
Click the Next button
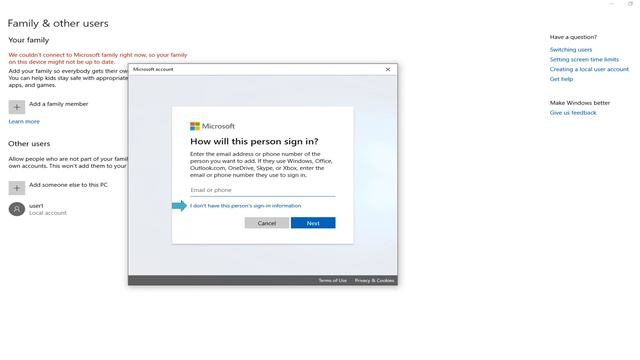click(313, 223)
